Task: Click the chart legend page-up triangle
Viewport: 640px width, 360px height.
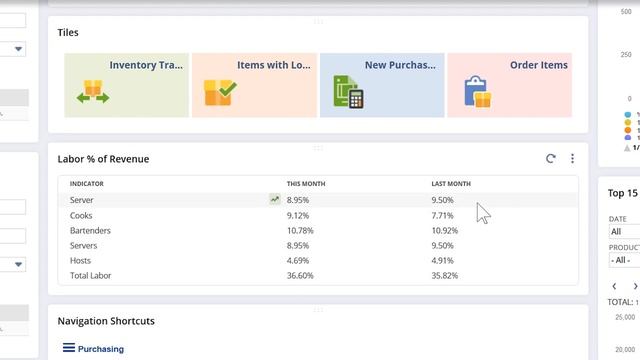Action: (x=627, y=148)
